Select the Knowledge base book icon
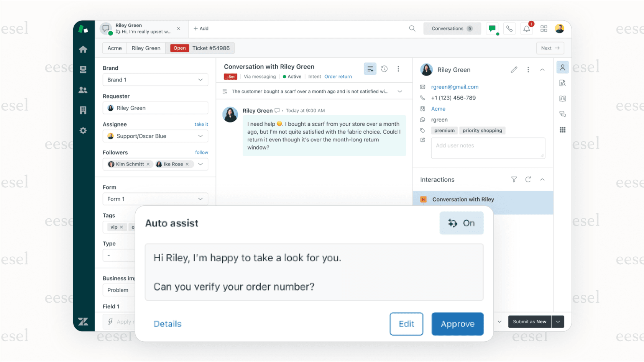The height and width of the screenshot is (362, 644). pos(562,98)
